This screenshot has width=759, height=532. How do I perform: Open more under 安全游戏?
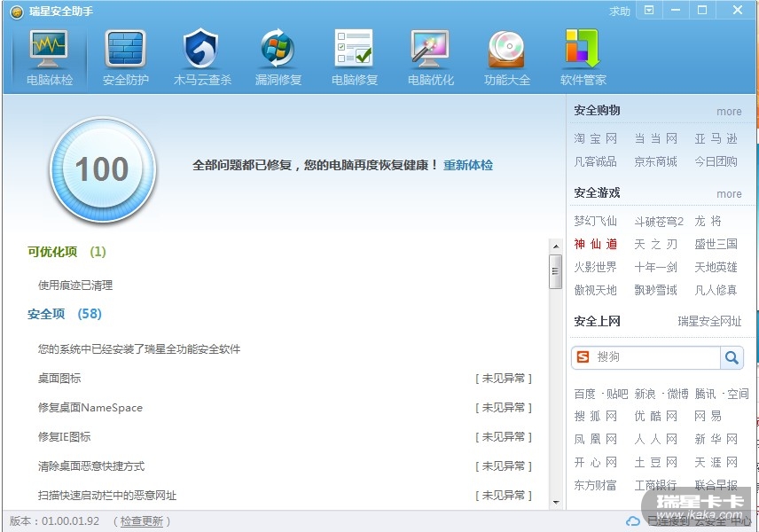coord(729,193)
